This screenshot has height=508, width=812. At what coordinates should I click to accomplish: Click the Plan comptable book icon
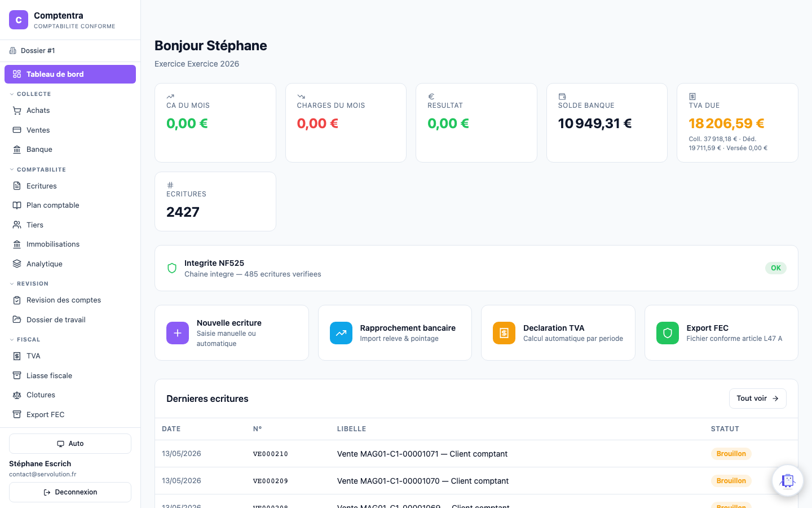pyautogui.click(x=17, y=205)
